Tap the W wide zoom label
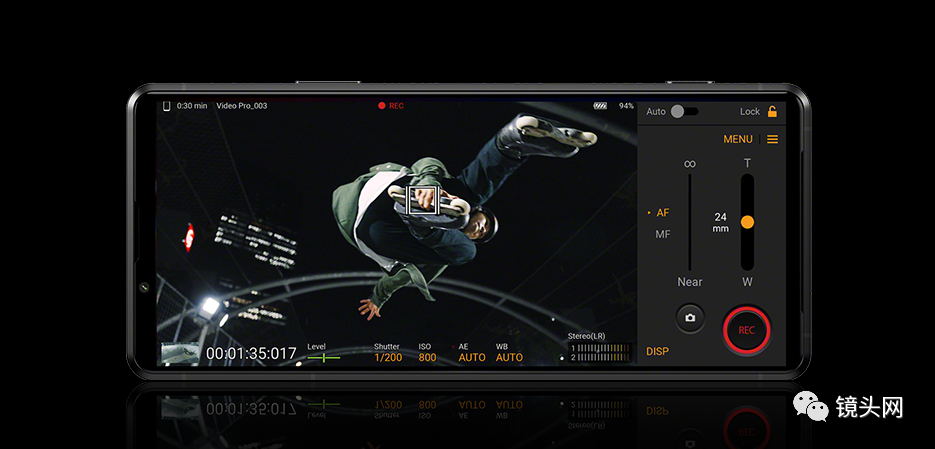The width and height of the screenshot is (935, 449). (747, 282)
